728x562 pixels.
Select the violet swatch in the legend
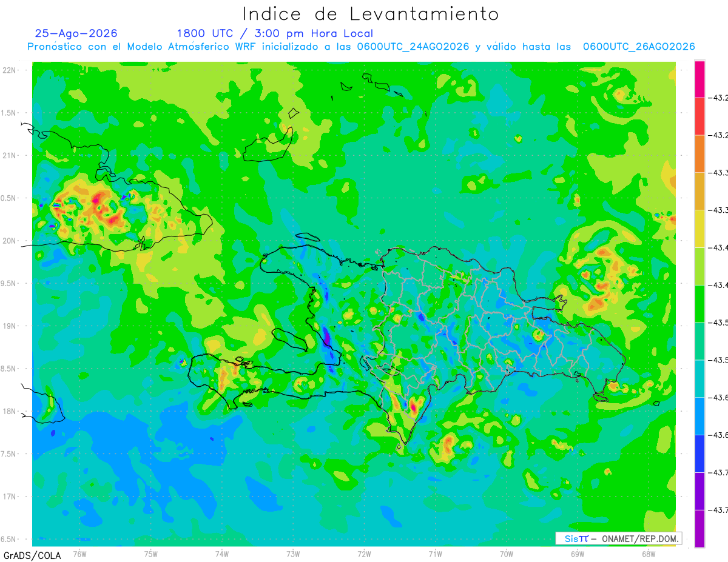coord(699,490)
